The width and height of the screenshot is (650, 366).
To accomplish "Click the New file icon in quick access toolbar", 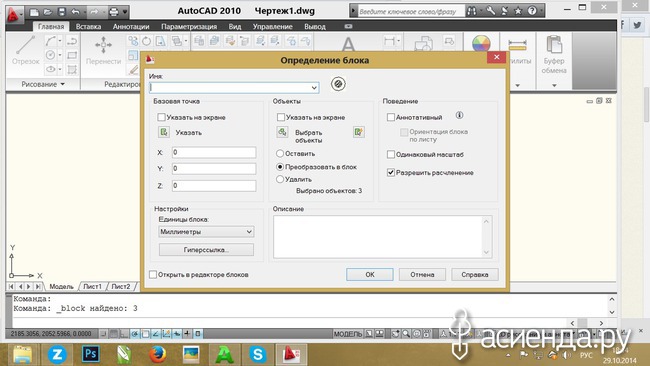I will (x=34, y=12).
